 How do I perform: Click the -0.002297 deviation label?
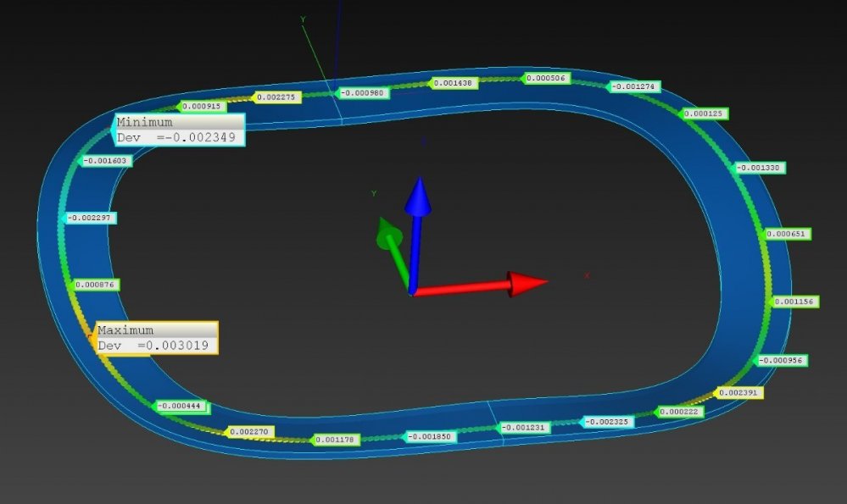pos(90,218)
